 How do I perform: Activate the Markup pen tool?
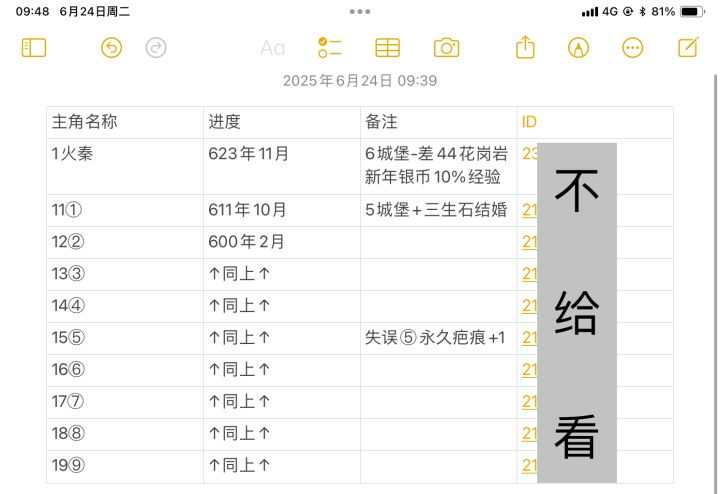point(579,48)
